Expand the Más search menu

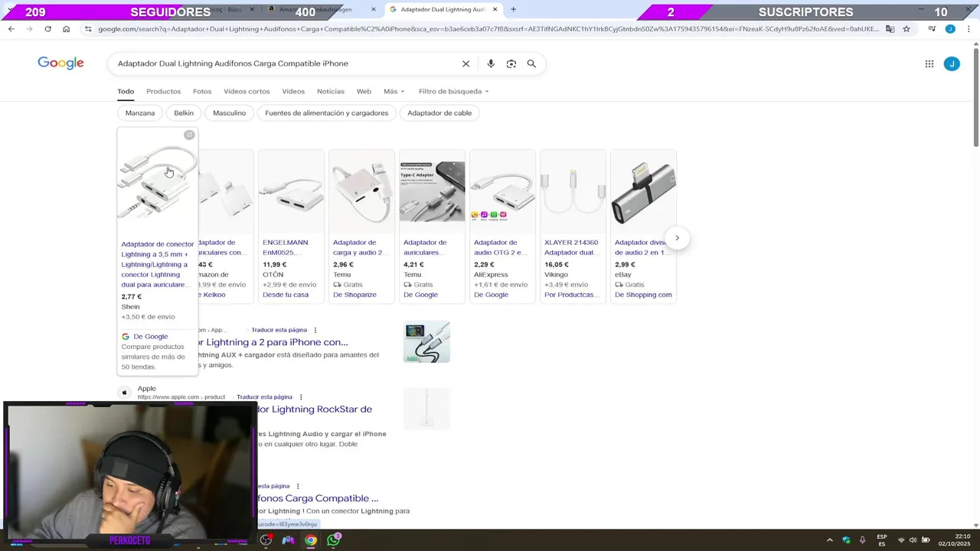click(x=394, y=91)
